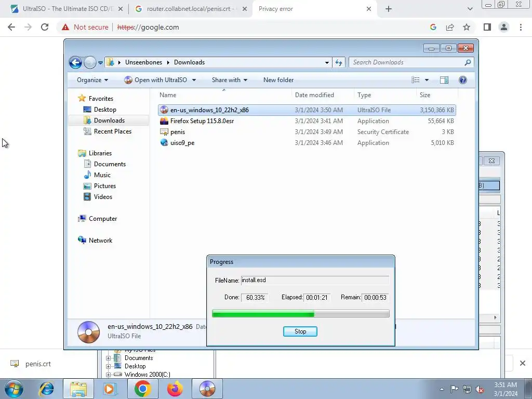Open Recent Places in the sidebar

tap(108, 131)
